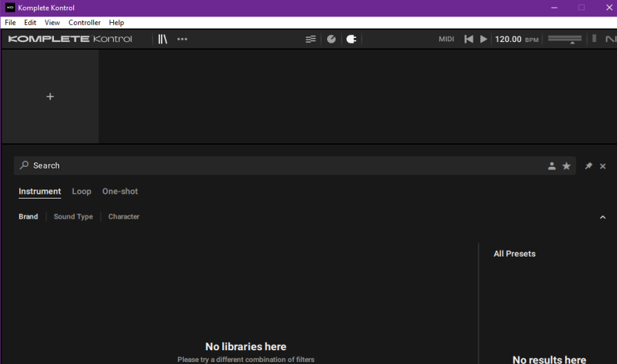The image size is (617, 364).
Task: Select the Sound Type filter
Action: (73, 216)
